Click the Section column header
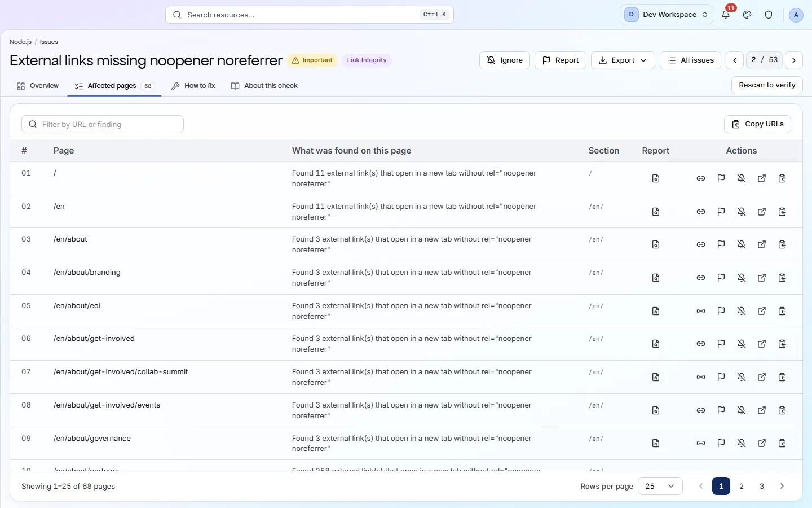 (x=604, y=151)
